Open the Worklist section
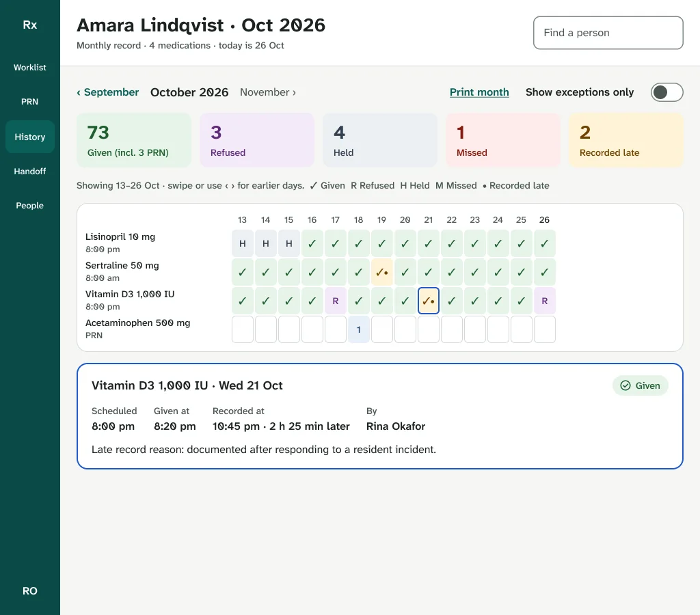700x615 pixels. [x=30, y=68]
